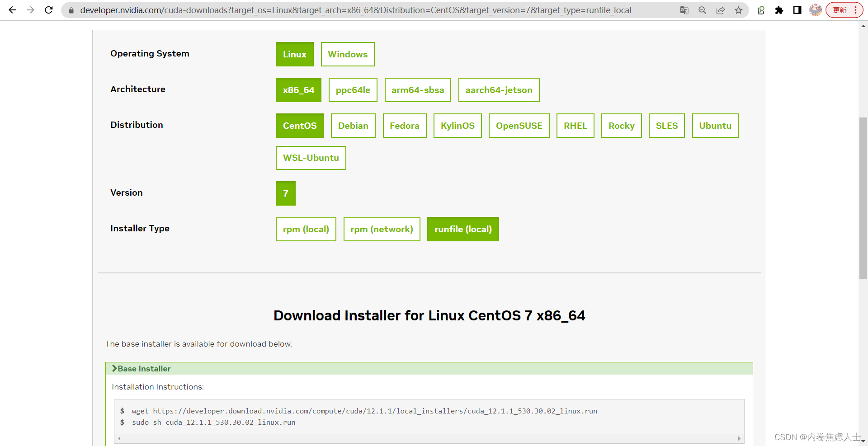Reload the CUDA downloads page
The image size is (868, 446).
tap(49, 10)
